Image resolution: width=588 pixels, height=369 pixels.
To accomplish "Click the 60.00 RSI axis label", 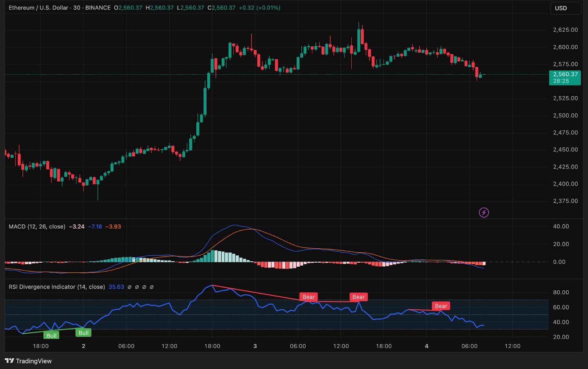I will point(561,307).
